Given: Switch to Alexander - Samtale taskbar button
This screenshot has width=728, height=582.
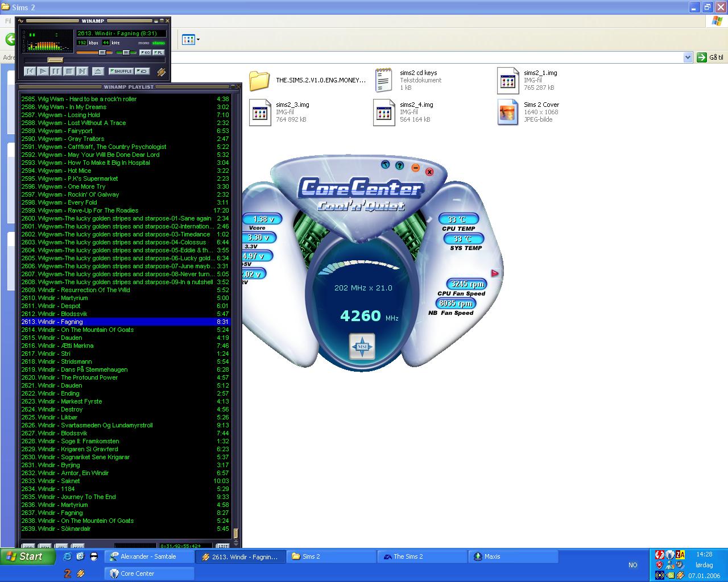Looking at the screenshot, I should (148, 556).
